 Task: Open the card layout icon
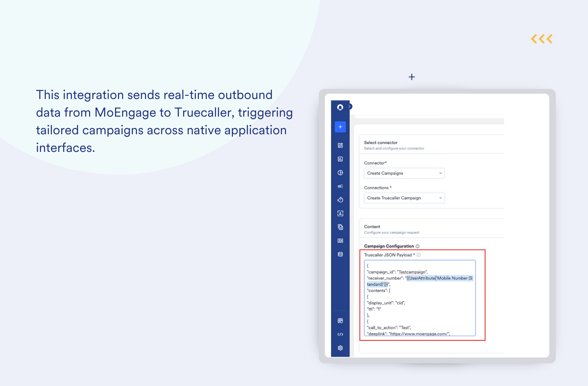[340, 241]
